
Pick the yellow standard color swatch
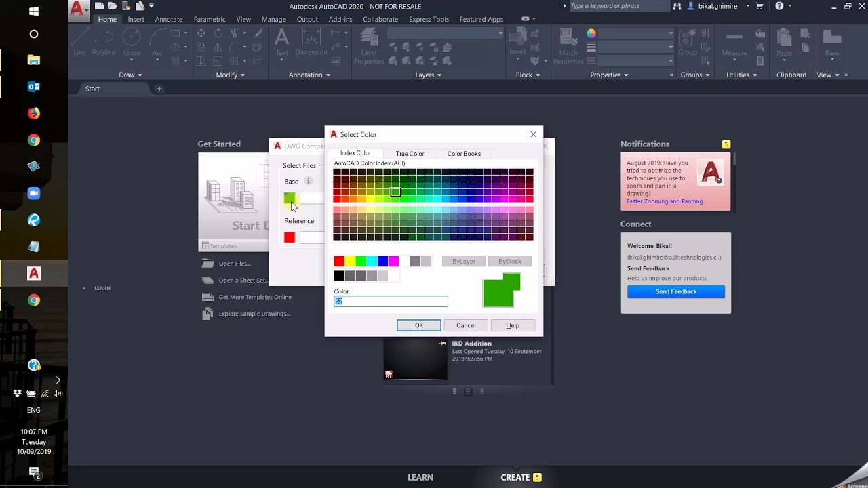tap(350, 262)
